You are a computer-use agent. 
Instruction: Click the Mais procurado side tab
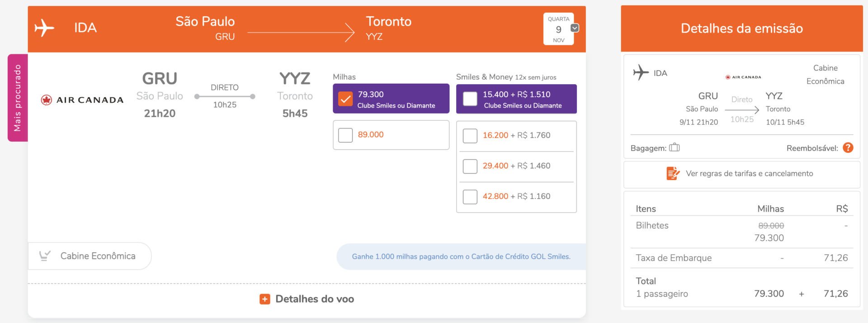[x=18, y=98]
